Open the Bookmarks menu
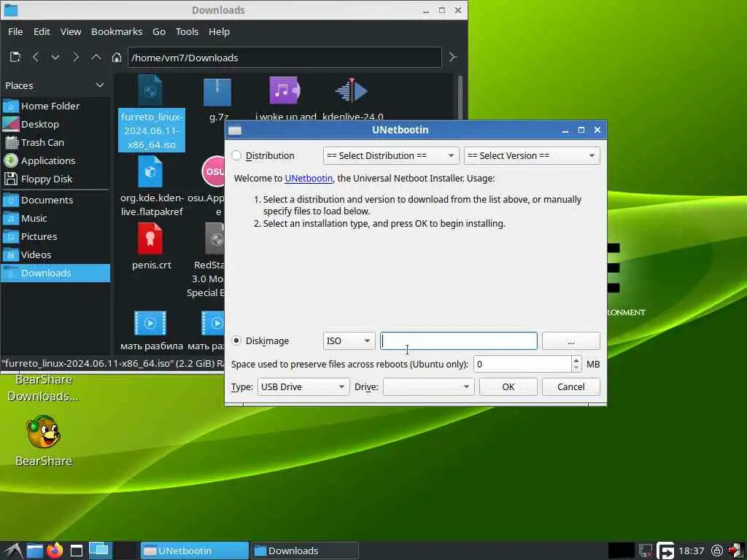Viewport: 747px width, 560px height. (117, 31)
